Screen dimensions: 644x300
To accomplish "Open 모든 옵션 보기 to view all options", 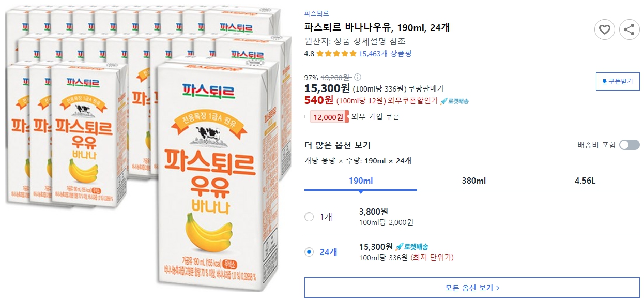I will pyautogui.click(x=473, y=288).
